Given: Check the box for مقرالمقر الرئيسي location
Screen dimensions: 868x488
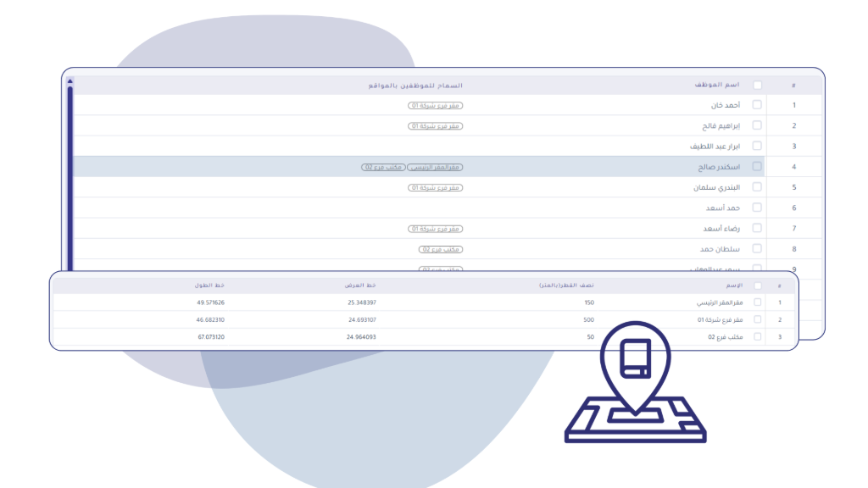Looking at the screenshot, I should pos(758,302).
